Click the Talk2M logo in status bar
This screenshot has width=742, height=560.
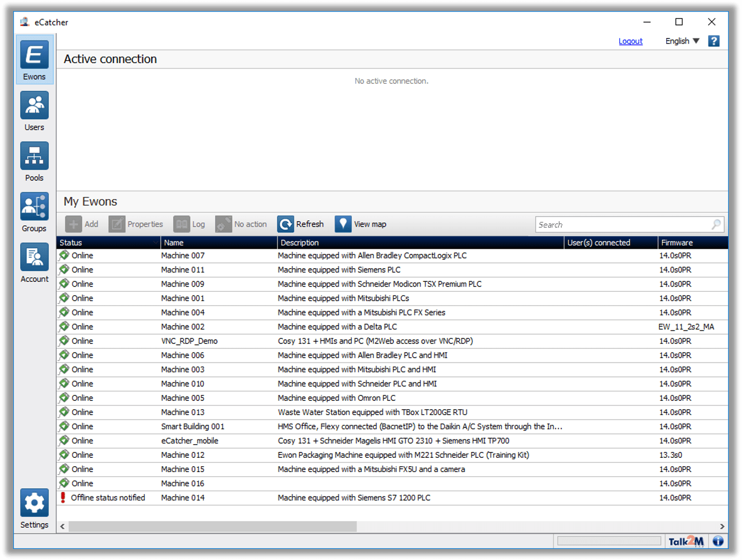(686, 541)
